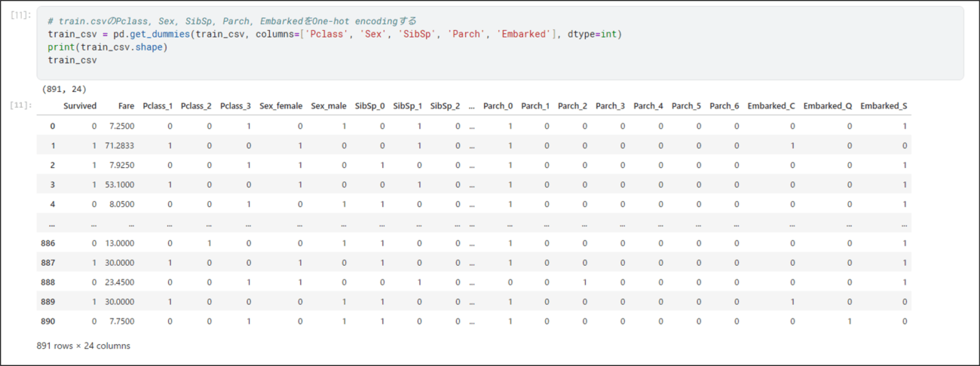
Task: Click row index label 887
Action: (47, 263)
